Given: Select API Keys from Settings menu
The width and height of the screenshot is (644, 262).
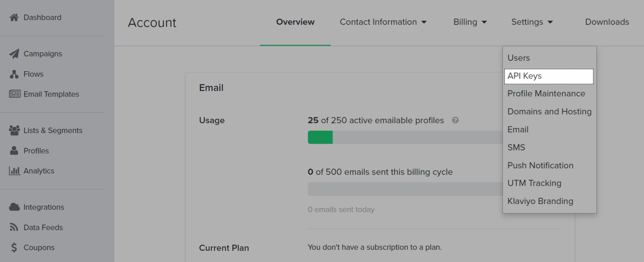Looking at the screenshot, I should (549, 76).
